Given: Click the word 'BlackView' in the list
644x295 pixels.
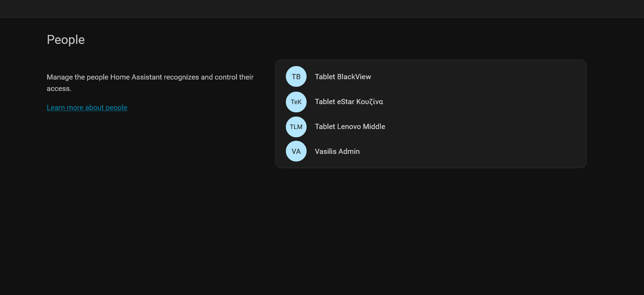Looking at the screenshot, I should tap(354, 77).
